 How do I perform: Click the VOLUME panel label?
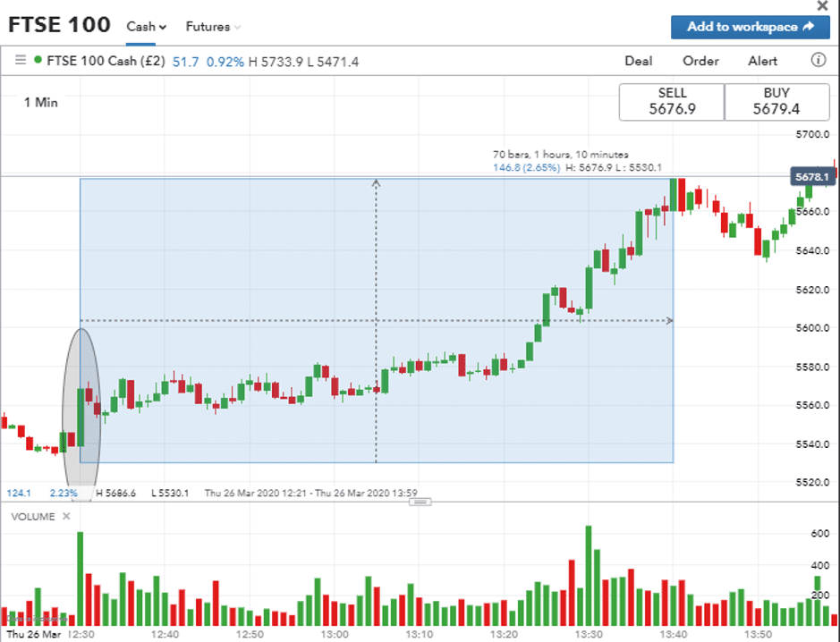32,517
